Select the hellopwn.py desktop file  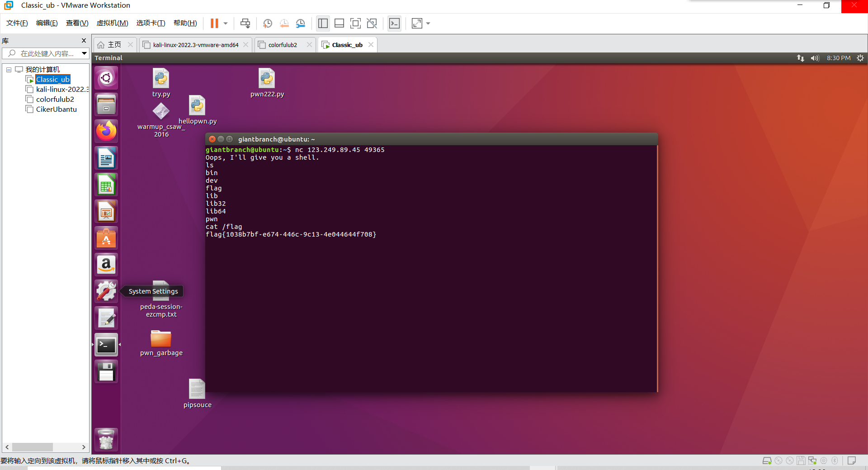pyautogui.click(x=197, y=110)
